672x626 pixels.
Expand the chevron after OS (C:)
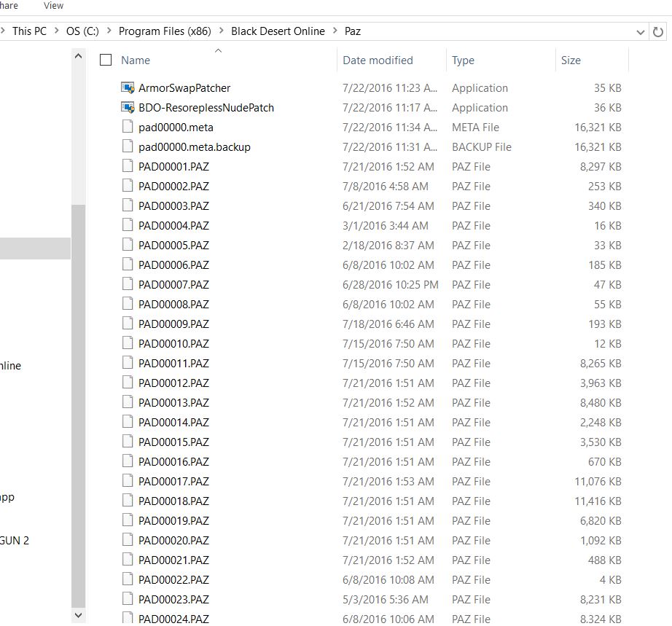(109, 31)
